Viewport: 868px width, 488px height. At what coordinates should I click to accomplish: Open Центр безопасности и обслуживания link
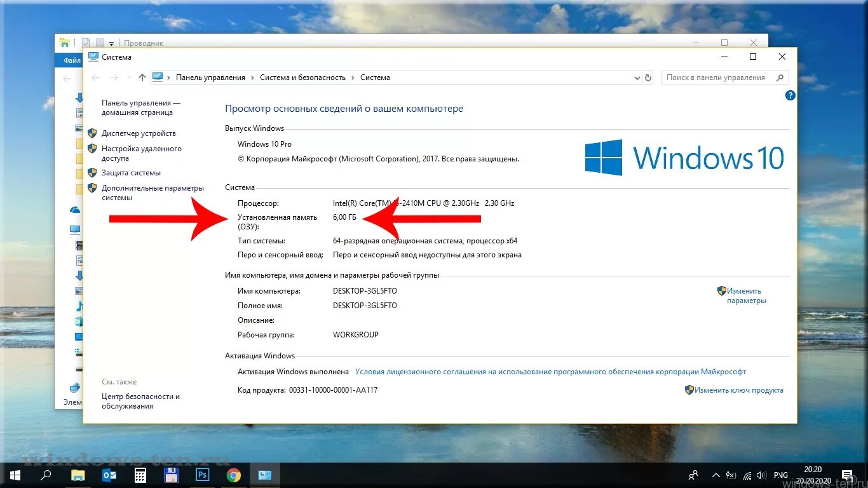(140, 401)
